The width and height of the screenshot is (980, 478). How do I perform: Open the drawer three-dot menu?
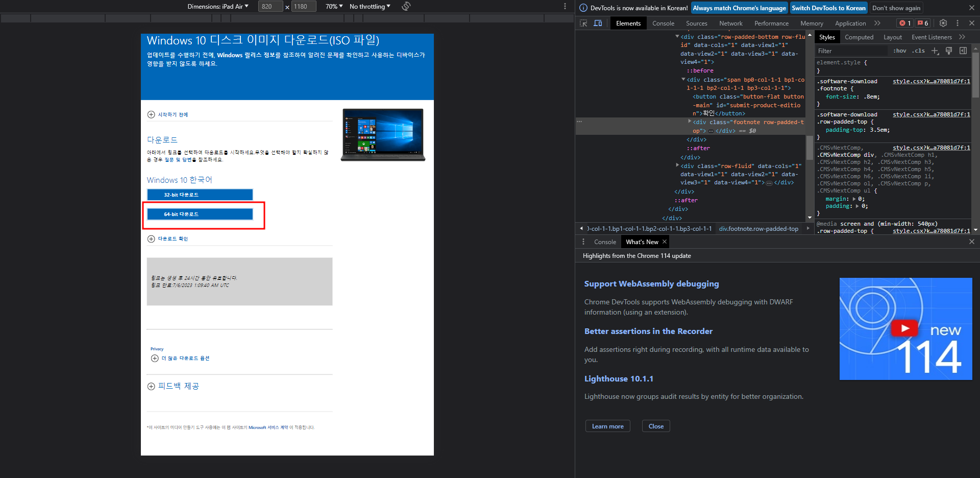coord(583,242)
